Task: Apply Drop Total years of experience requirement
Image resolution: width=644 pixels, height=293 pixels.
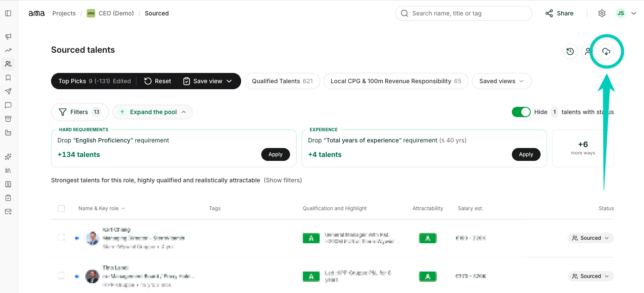Action: [x=526, y=154]
